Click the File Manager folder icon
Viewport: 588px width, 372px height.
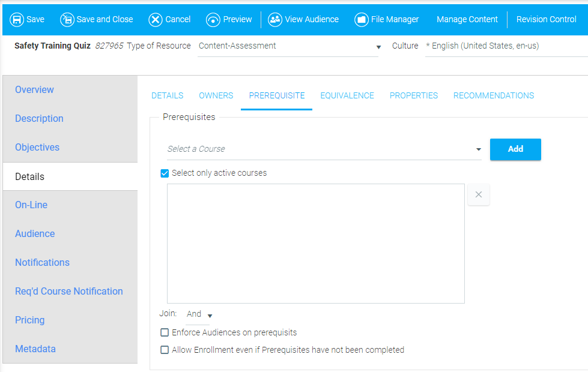point(362,19)
